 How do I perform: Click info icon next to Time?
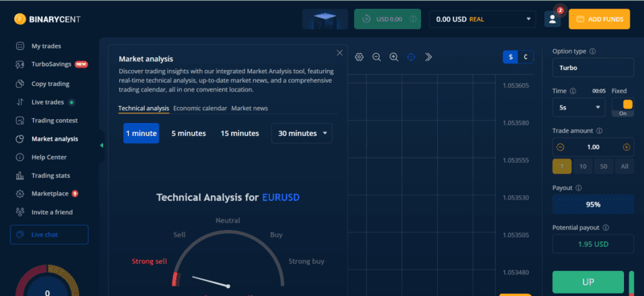coord(573,91)
